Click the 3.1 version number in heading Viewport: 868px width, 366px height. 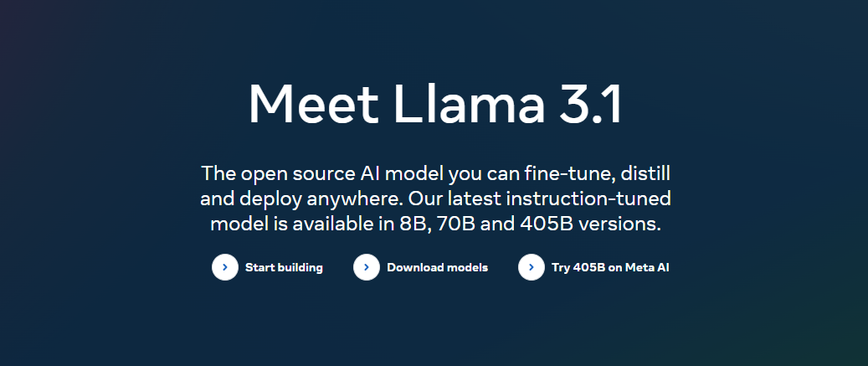pyautogui.click(x=591, y=104)
